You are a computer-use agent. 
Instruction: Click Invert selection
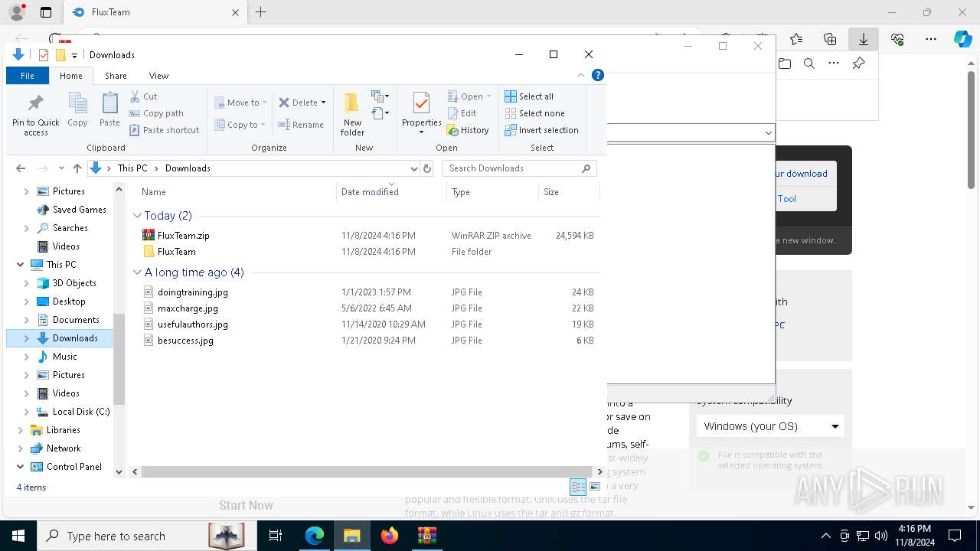pyautogui.click(x=541, y=130)
